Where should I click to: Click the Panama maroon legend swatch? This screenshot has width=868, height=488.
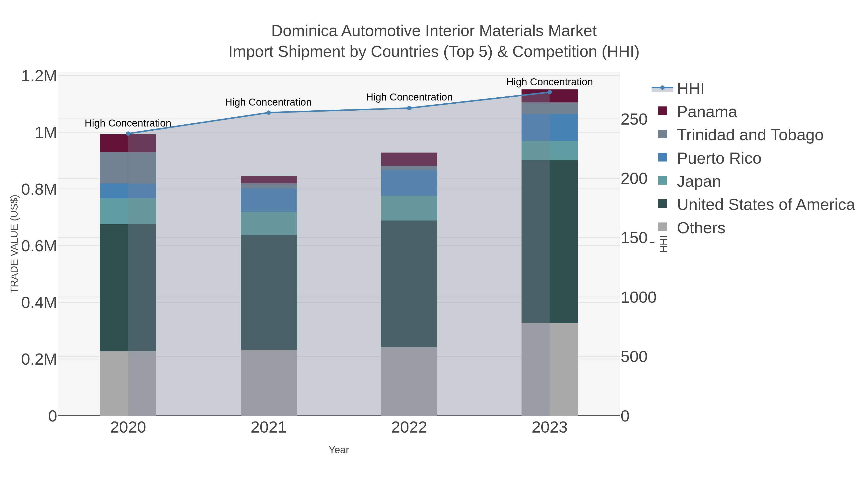click(x=663, y=111)
